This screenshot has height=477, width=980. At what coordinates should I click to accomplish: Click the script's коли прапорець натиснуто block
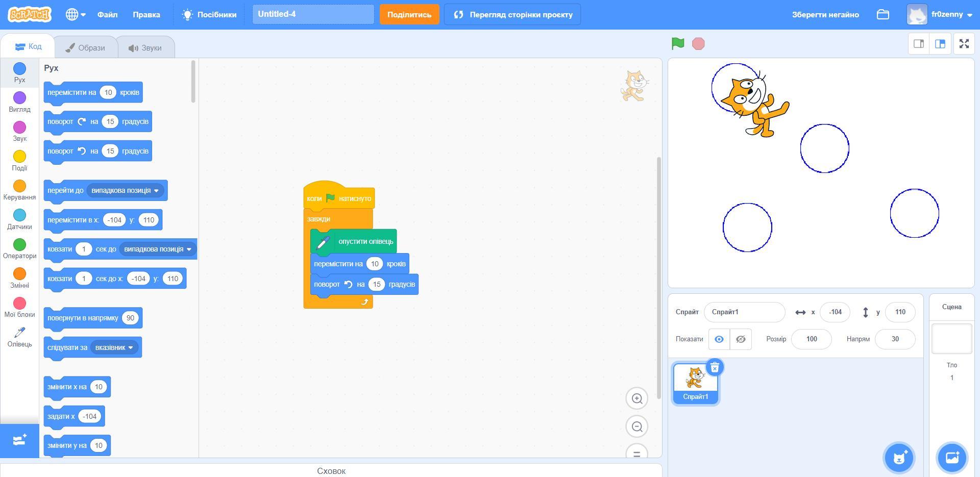[x=339, y=196]
